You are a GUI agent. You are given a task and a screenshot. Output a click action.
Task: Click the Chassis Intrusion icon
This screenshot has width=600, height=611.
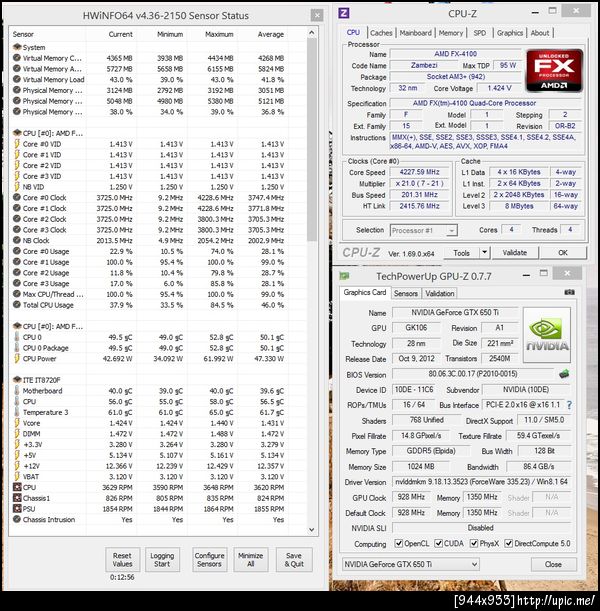pyautogui.click(x=17, y=519)
